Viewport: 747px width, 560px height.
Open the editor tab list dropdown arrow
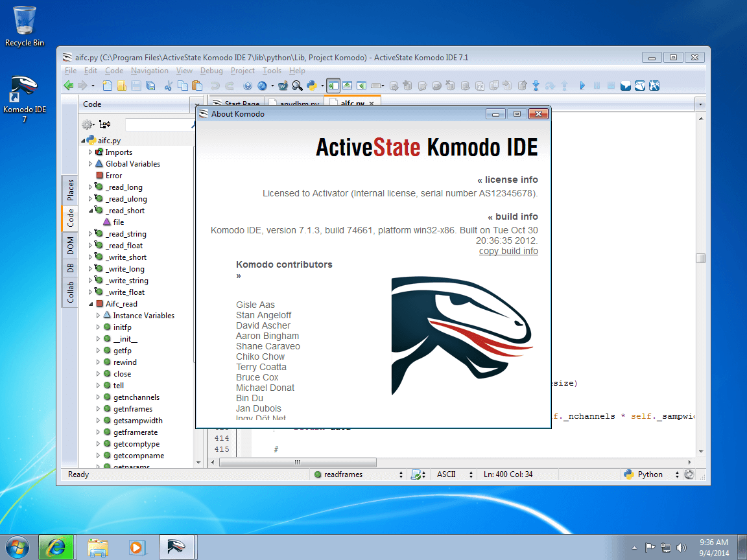click(x=700, y=104)
